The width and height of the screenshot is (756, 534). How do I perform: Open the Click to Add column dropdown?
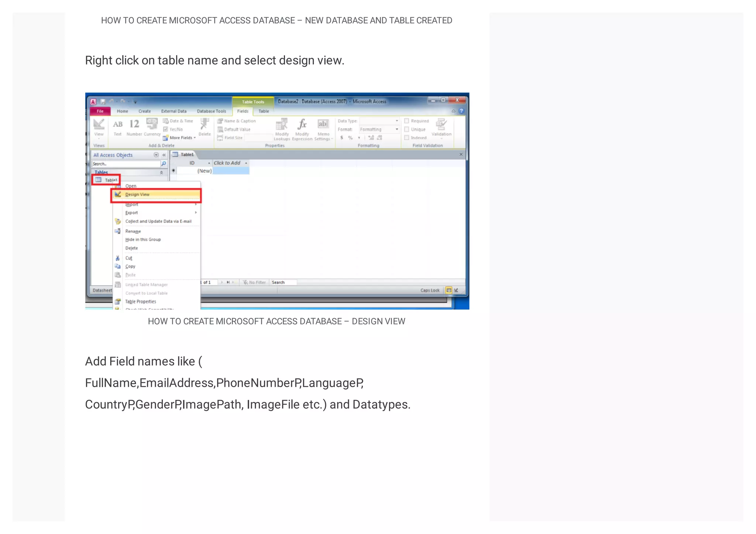(x=246, y=163)
